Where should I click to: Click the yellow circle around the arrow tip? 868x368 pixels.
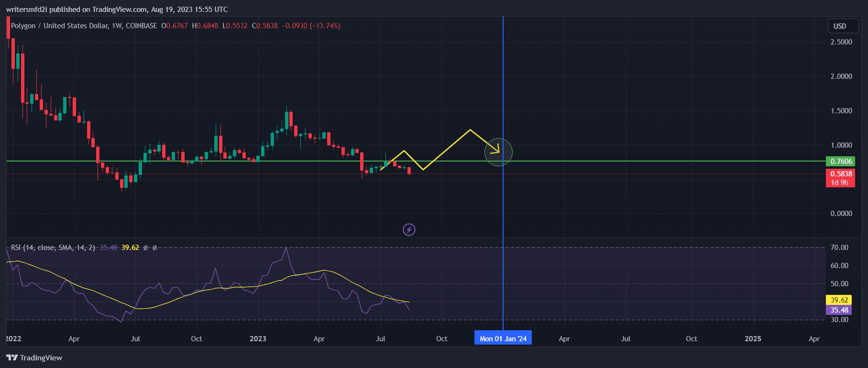click(499, 152)
